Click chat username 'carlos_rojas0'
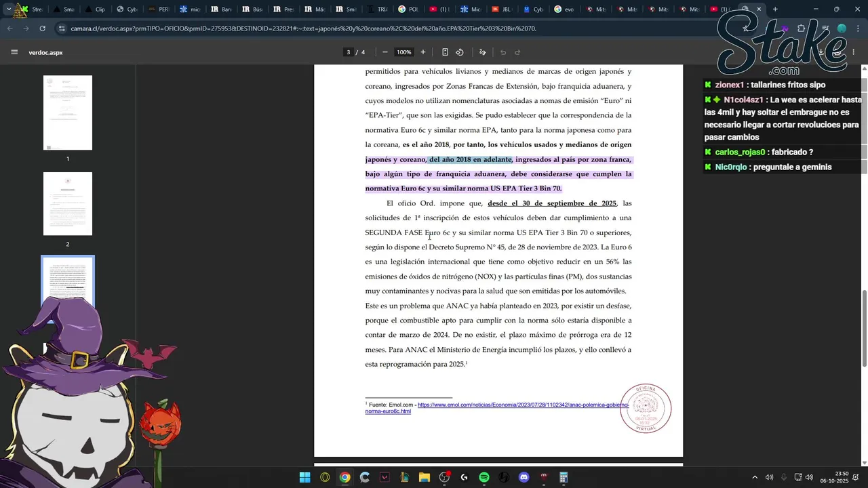 click(740, 152)
